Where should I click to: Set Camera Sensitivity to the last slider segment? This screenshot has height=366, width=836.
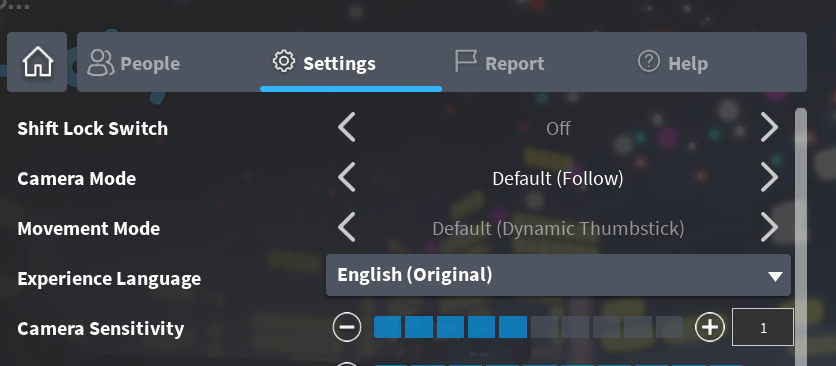669,327
